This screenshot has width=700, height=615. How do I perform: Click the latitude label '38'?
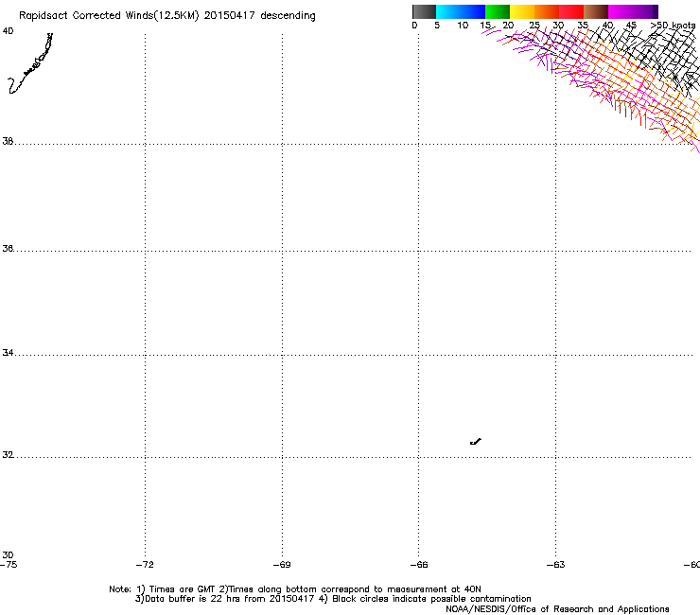click(x=8, y=141)
